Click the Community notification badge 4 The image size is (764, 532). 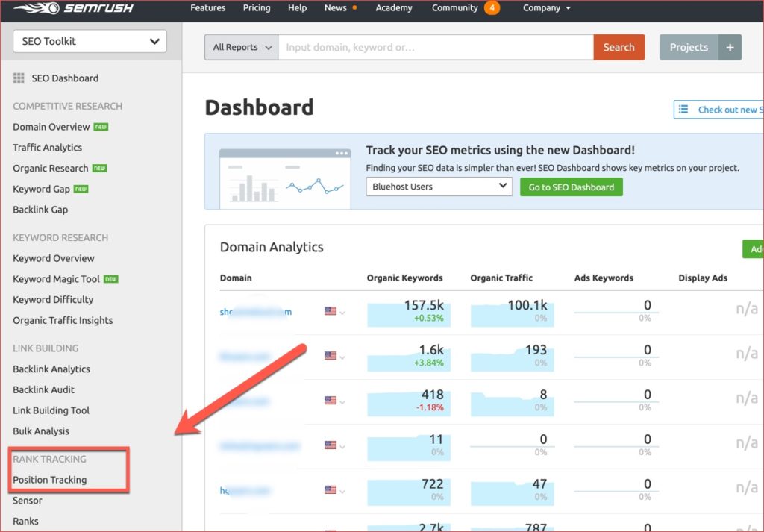pos(492,7)
